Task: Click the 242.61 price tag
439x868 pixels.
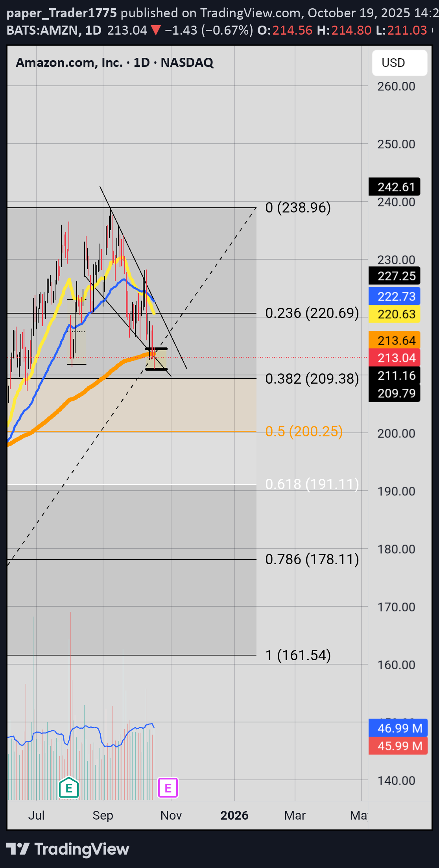Action: click(x=395, y=187)
